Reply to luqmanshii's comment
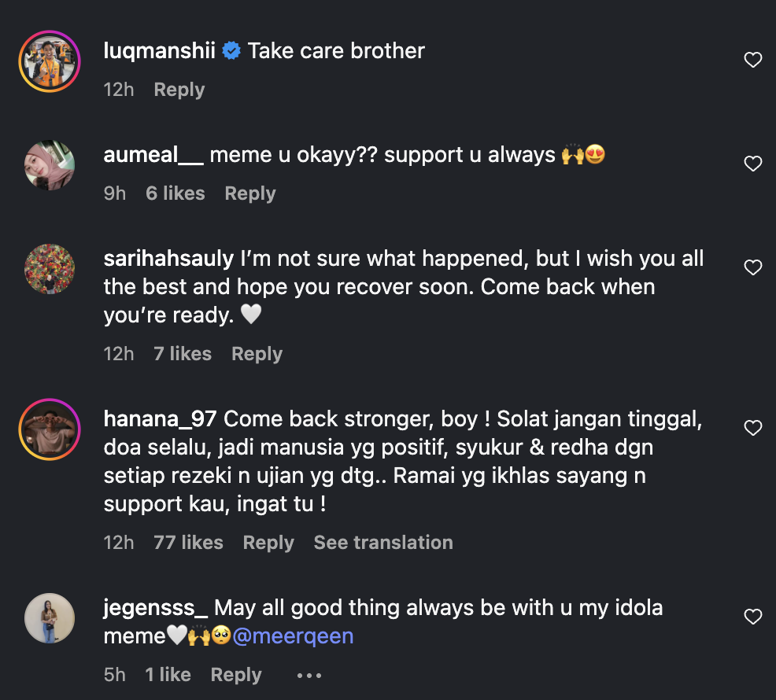Screen dimensions: 776x700 [179, 90]
